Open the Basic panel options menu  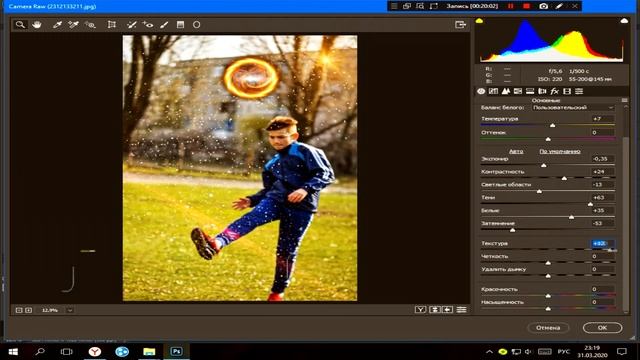point(624,100)
